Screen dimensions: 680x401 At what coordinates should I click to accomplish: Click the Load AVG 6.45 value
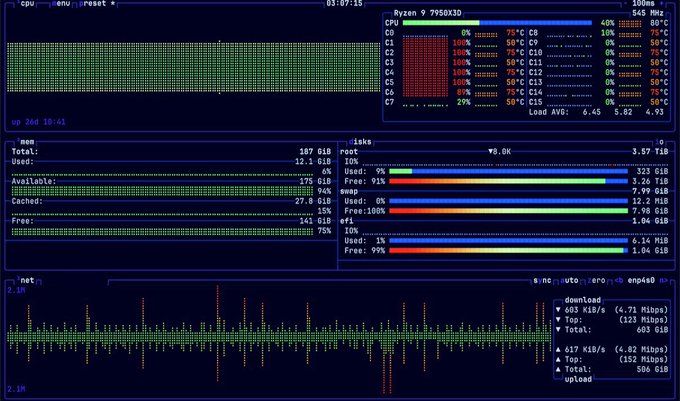point(592,112)
